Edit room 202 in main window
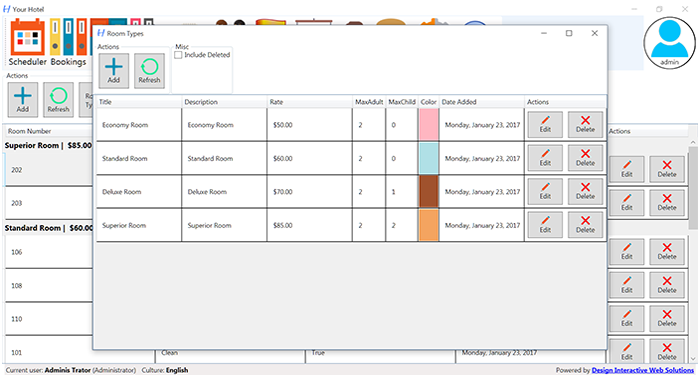 pos(627,169)
